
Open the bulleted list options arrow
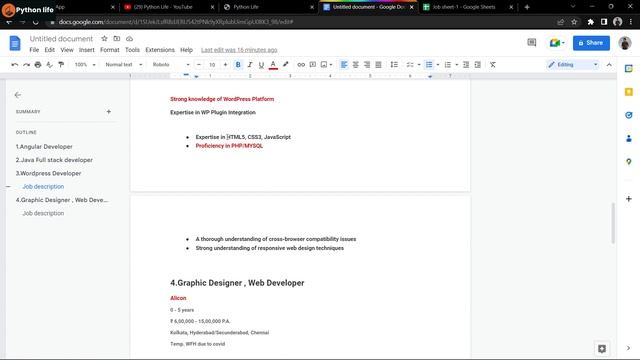click(x=438, y=64)
